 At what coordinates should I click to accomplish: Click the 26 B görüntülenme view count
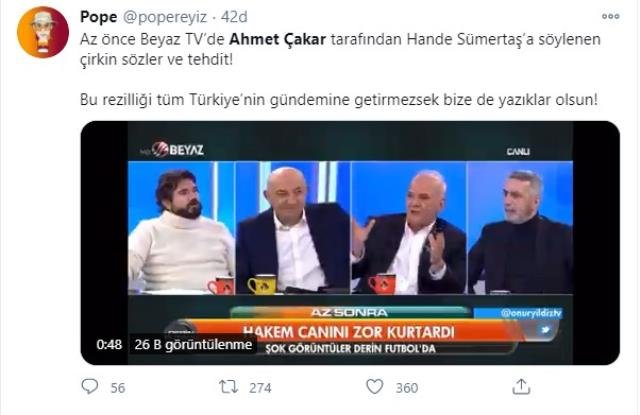(193, 345)
